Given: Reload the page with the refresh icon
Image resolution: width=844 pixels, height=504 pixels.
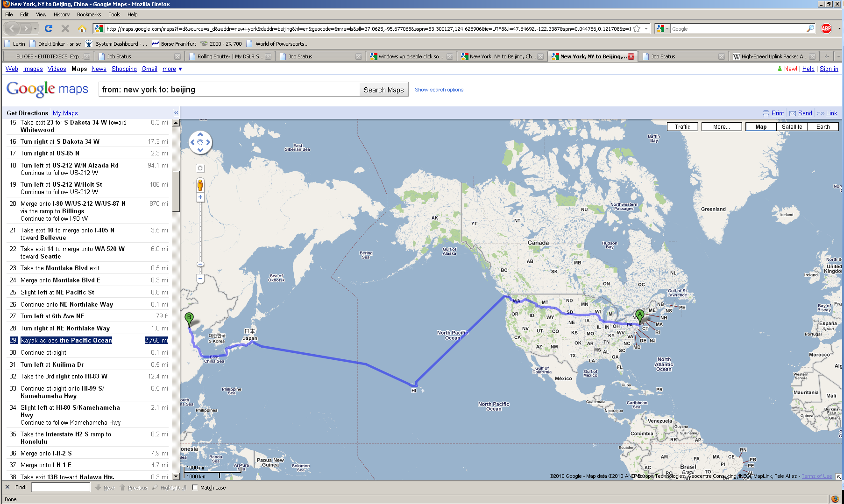Looking at the screenshot, I should pyautogui.click(x=49, y=29).
